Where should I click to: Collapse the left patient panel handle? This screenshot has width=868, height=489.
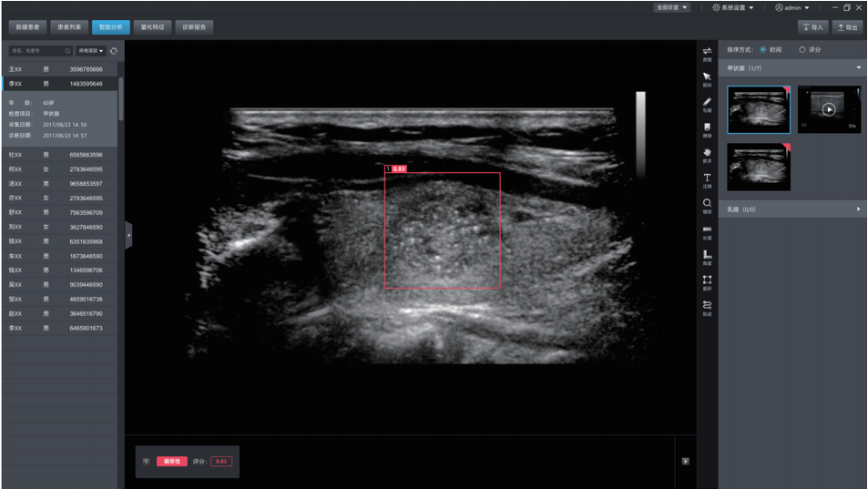coord(128,235)
